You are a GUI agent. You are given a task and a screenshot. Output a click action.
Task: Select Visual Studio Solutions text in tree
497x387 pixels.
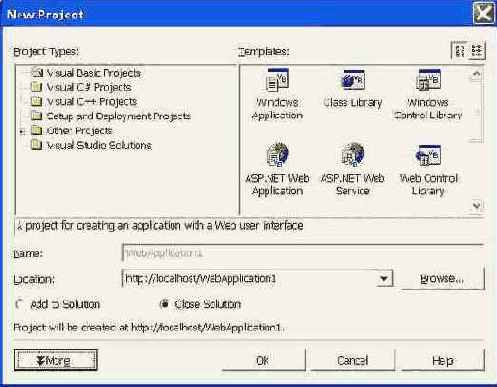click(x=99, y=145)
